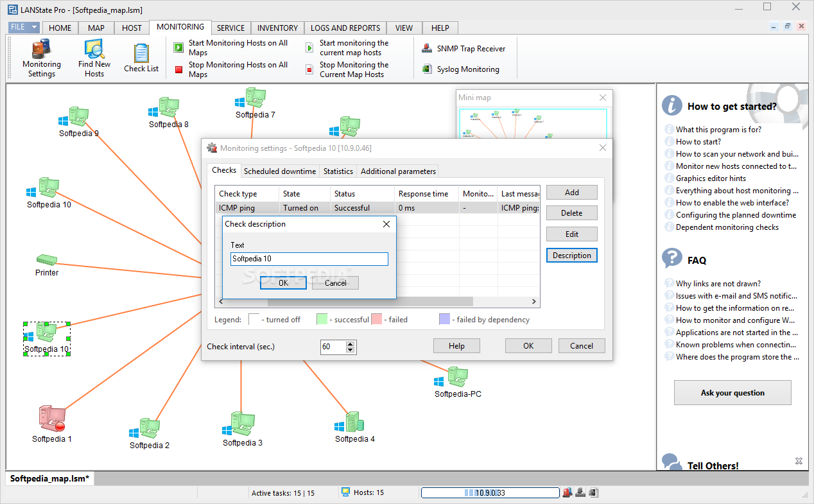The width and height of the screenshot is (814, 504).
Task: Switch to the VIEW ribbon tab
Action: pyautogui.click(x=404, y=28)
